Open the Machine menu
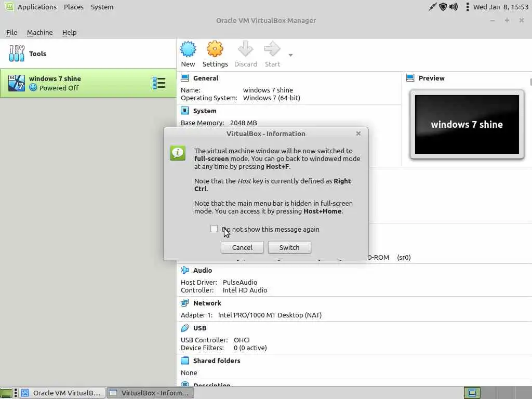This screenshot has width=532, height=399. [39, 33]
